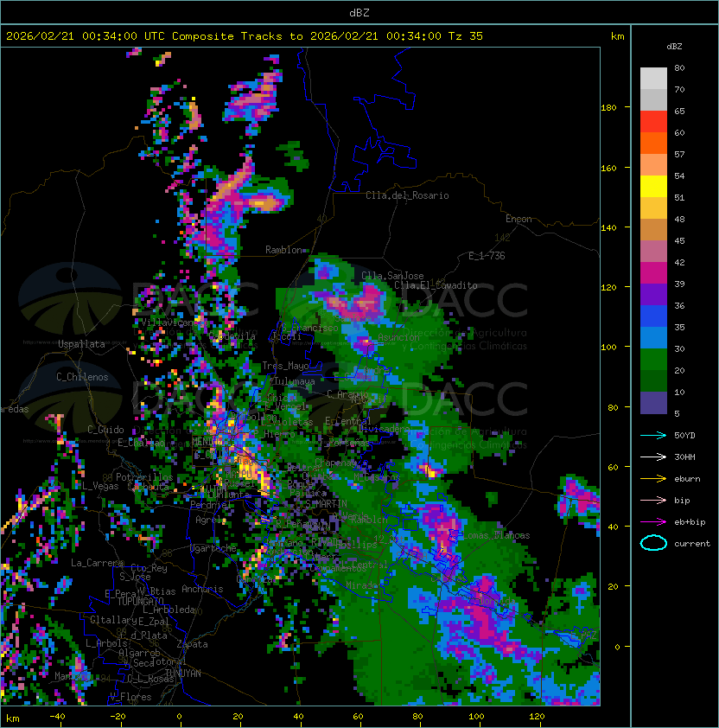
Task: Click the yellow eburn arrow in legend
Action: 653,479
